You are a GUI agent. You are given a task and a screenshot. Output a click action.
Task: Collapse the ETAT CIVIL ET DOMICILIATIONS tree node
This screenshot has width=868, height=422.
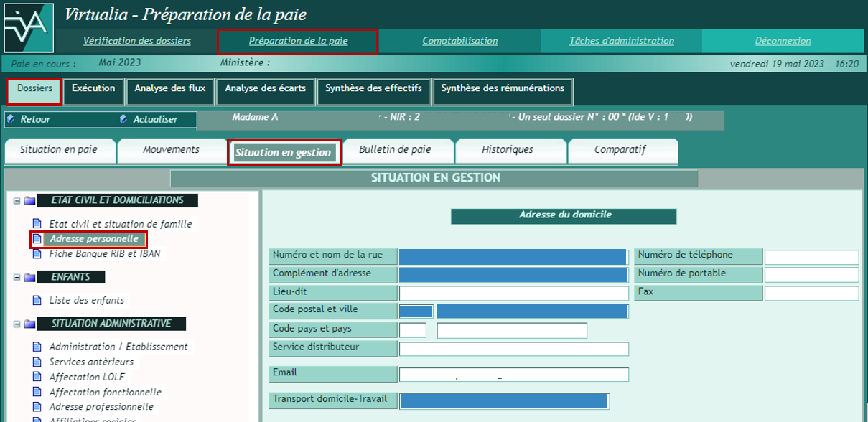pyautogui.click(x=17, y=201)
